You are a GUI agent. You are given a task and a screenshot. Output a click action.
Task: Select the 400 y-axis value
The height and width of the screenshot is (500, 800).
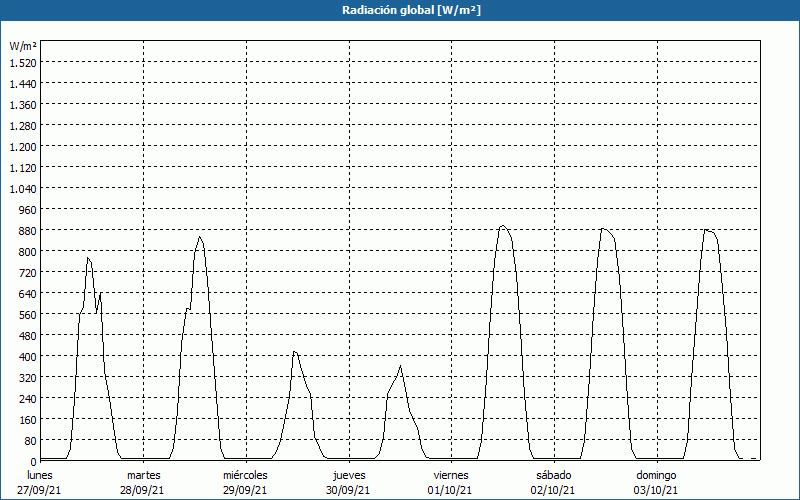click(28, 357)
